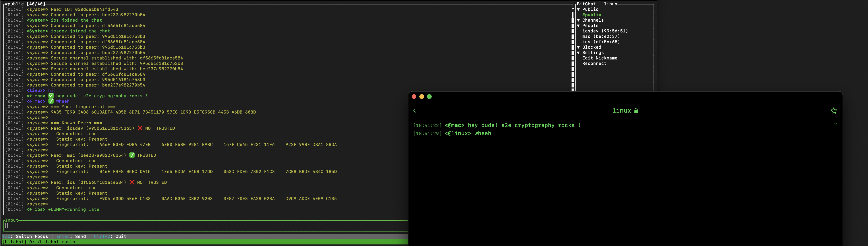Select iosdev (99:5d:51) in People list

pyautogui.click(x=605, y=31)
